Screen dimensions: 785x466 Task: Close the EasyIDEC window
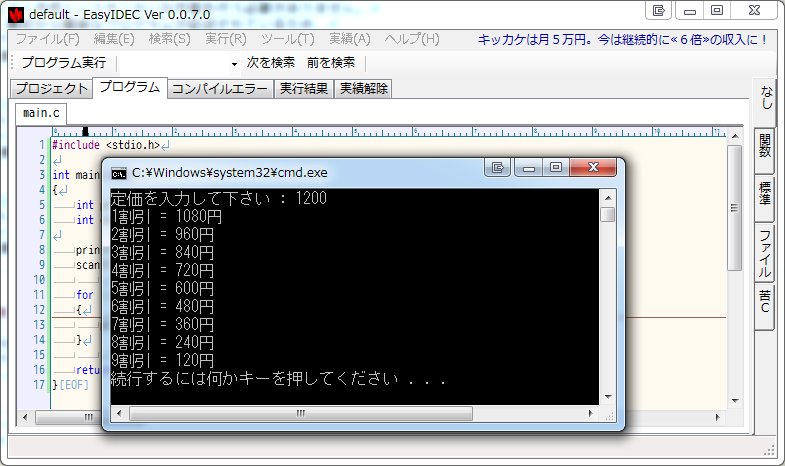coord(754,10)
